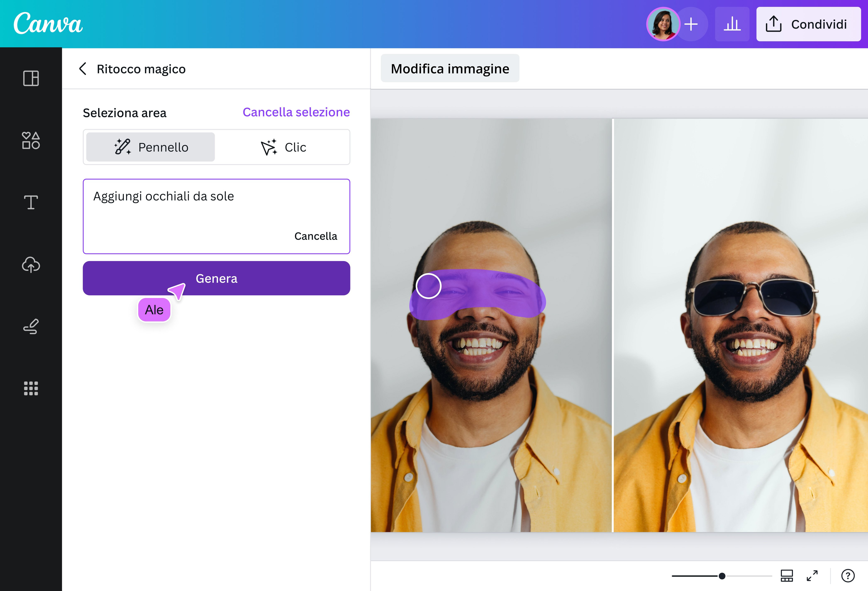Open the Apps grid icon in sidebar
Viewport: 868px width, 591px height.
(31, 388)
